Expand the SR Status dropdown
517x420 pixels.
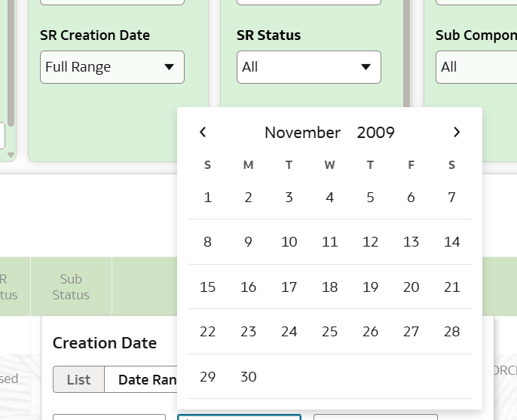click(309, 67)
